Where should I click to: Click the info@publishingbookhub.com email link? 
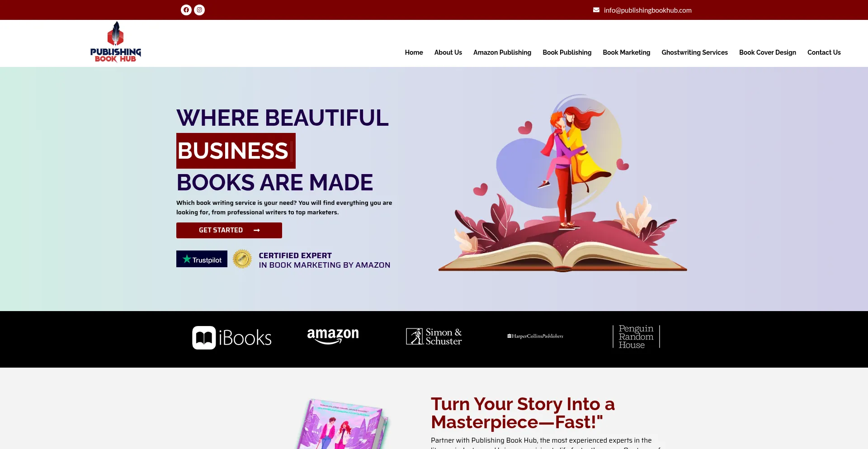pos(647,10)
